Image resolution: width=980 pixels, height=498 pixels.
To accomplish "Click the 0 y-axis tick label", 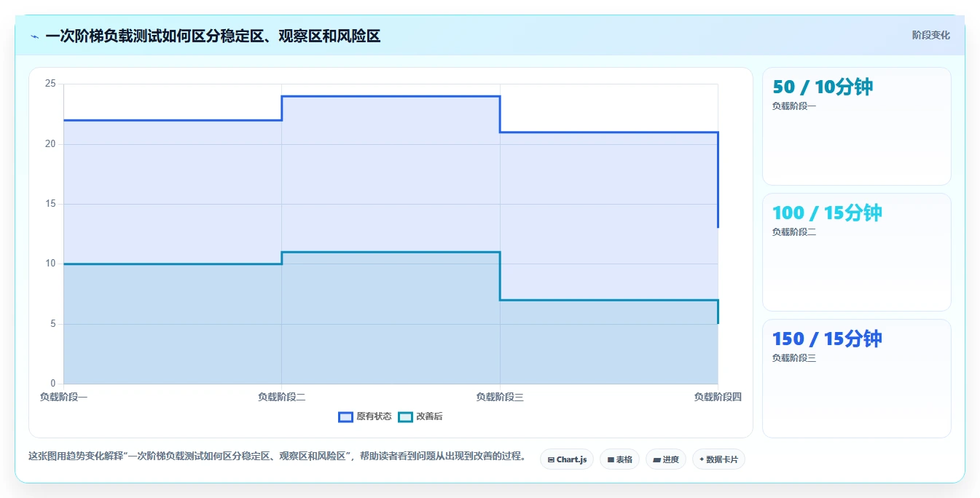I will coord(52,384).
